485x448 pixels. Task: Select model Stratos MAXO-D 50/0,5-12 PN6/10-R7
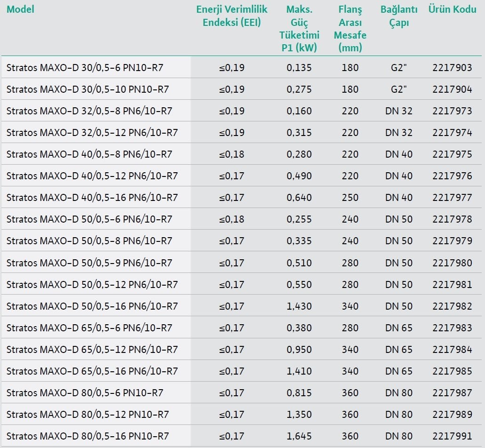pos(92,284)
